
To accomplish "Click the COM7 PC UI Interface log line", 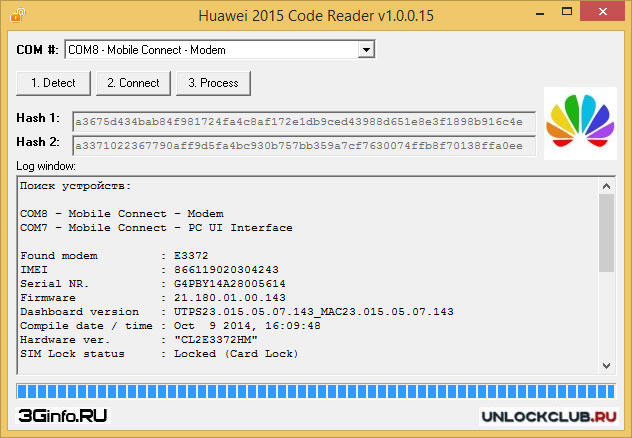I will click(x=156, y=228).
